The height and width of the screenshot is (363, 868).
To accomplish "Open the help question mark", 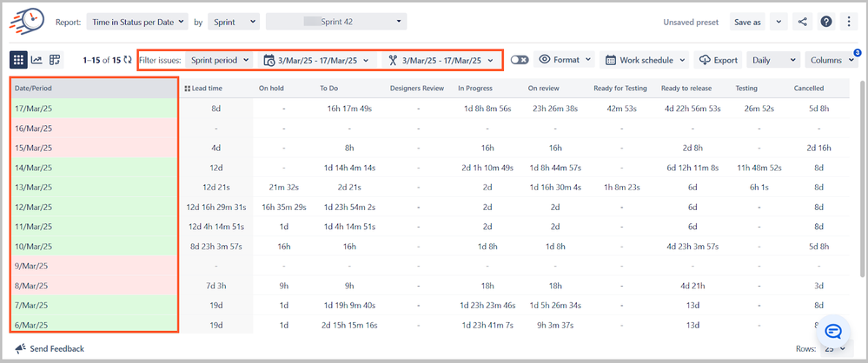I will [826, 22].
